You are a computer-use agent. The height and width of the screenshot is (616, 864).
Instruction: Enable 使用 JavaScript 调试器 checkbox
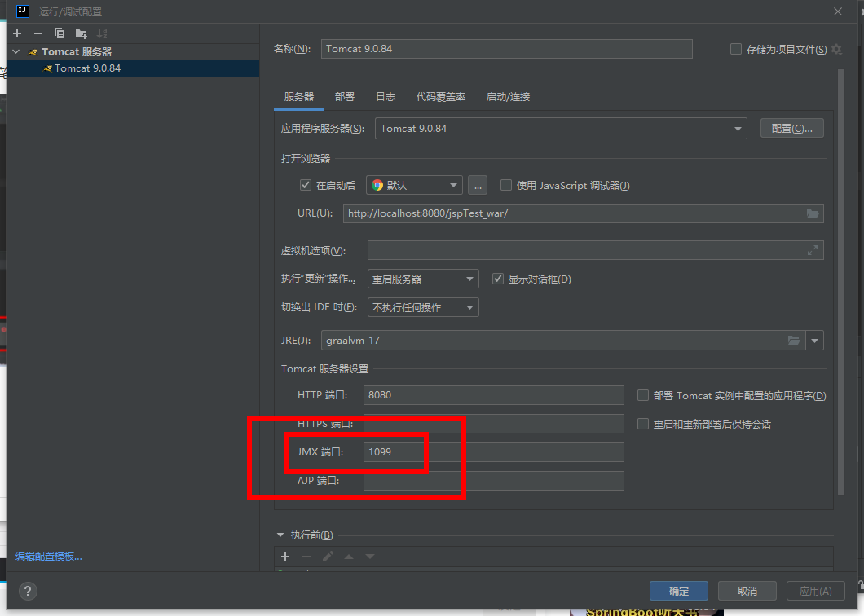pos(506,185)
